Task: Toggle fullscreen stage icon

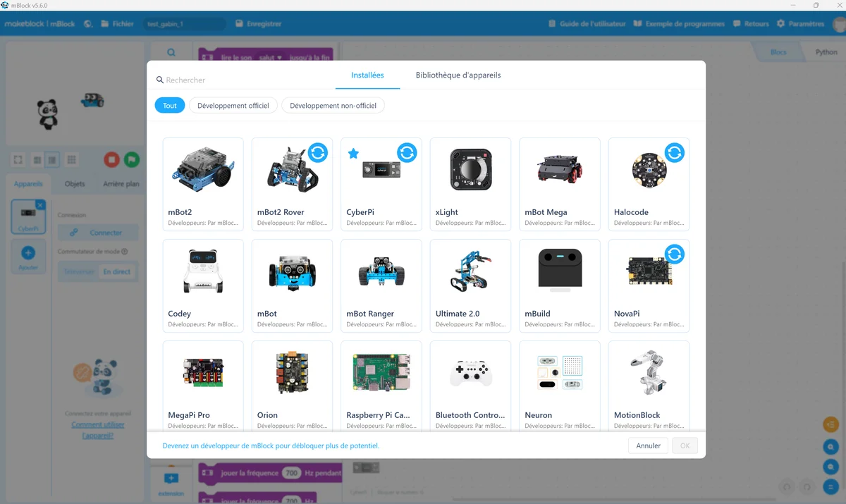Action: point(18,160)
